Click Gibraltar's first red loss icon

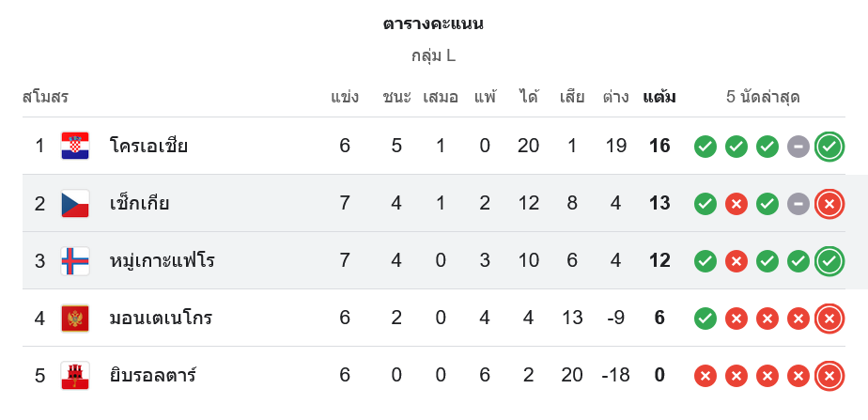point(705,376)
